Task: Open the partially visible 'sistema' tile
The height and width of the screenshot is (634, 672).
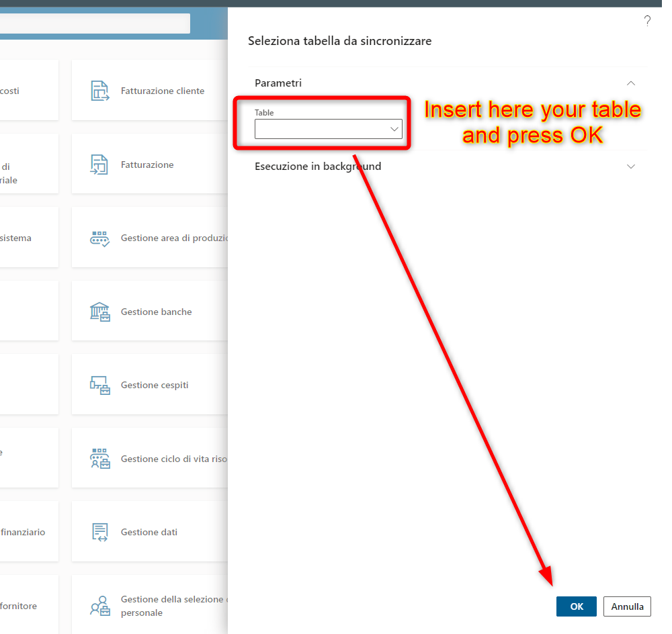Action: [x=27, y=238]
